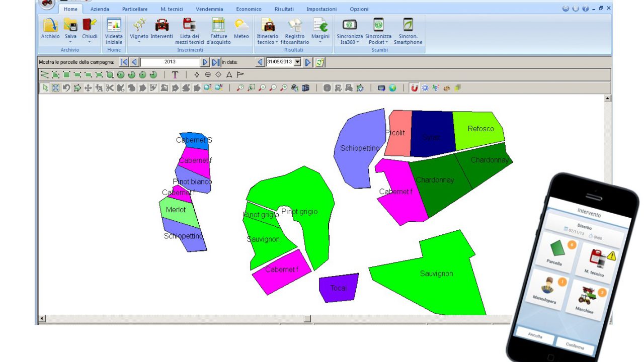Select the scissors cut tool

[x=110, y=88]
